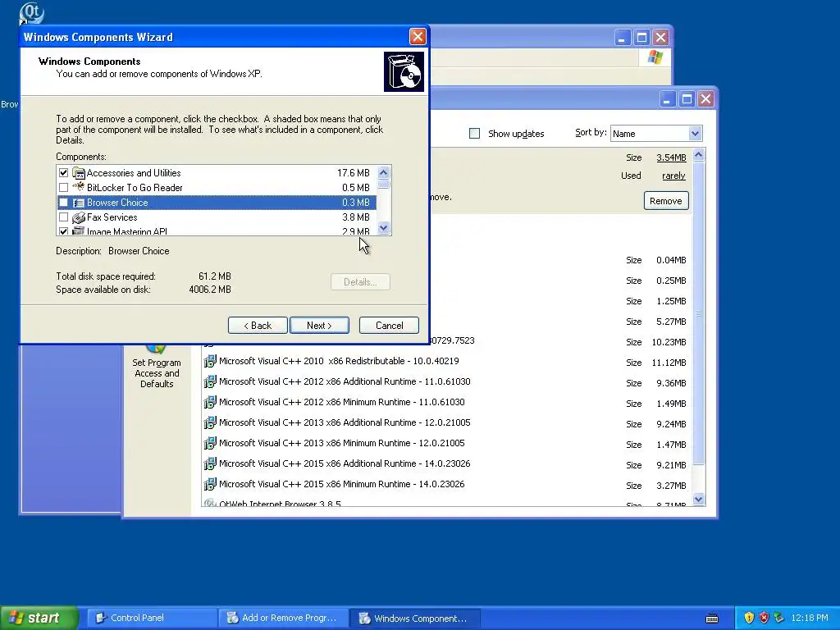Click the 12:18 PM system clock
The image size is (840, 630).
[809, 618]
